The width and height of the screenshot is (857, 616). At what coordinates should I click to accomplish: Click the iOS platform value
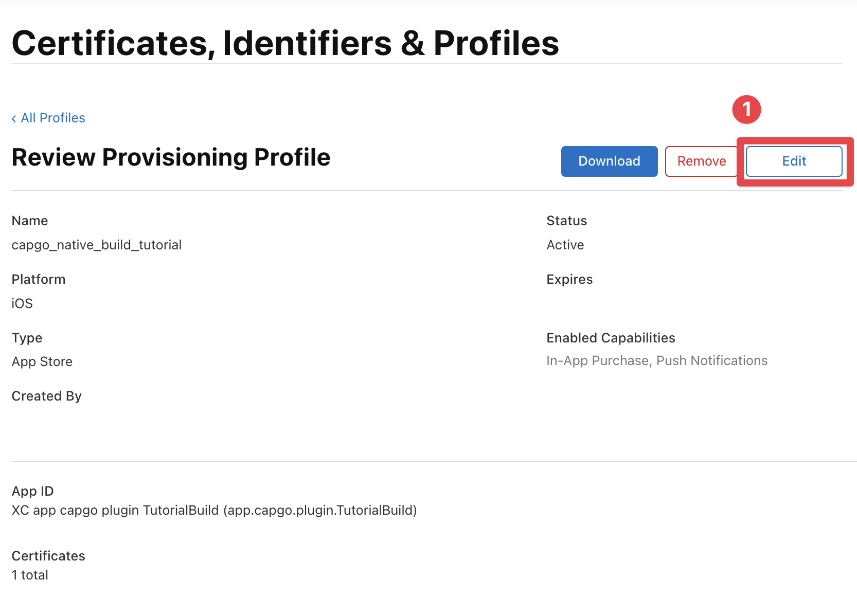pyautogui.click(x=22, y=303)
